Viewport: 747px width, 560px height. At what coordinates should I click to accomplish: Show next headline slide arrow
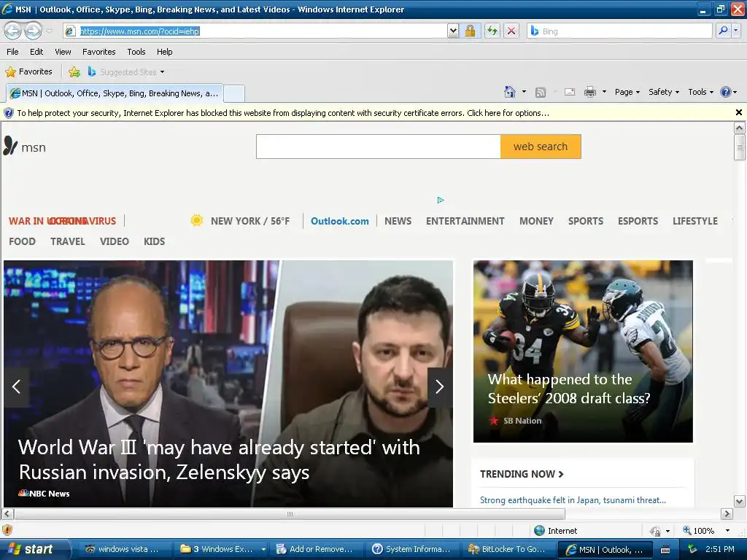click(440, 386)
